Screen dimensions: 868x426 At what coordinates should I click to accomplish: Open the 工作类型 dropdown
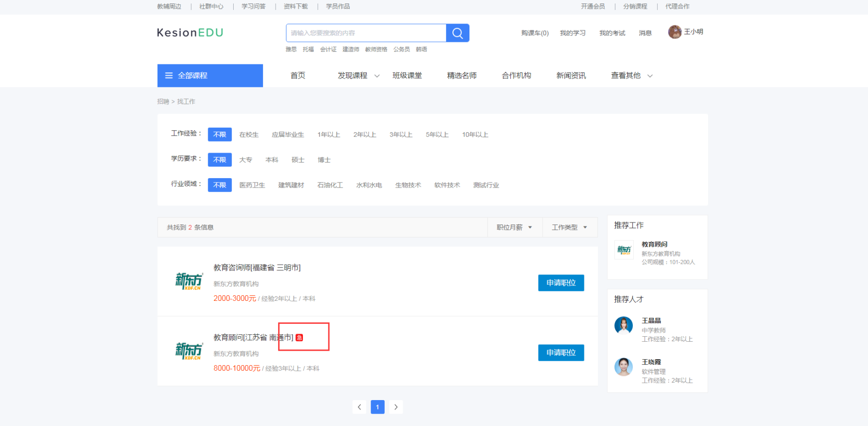[569, 227]
